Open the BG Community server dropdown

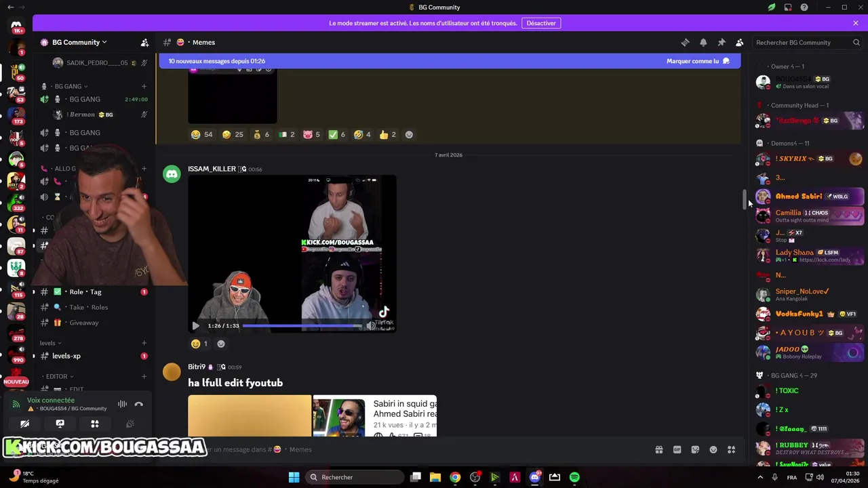coord(79,42)
